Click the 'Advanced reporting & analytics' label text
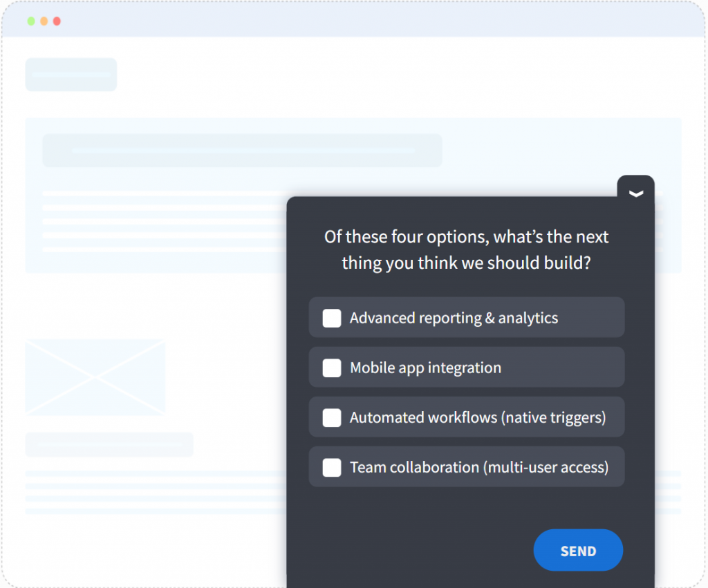Screen dimensions: 708x588 pyautogui.click(x=454, y=318)
